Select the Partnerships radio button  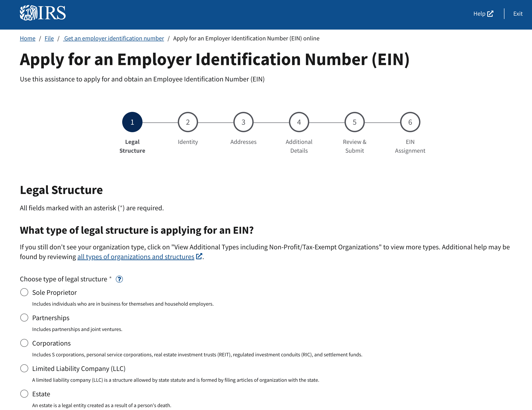24,318
